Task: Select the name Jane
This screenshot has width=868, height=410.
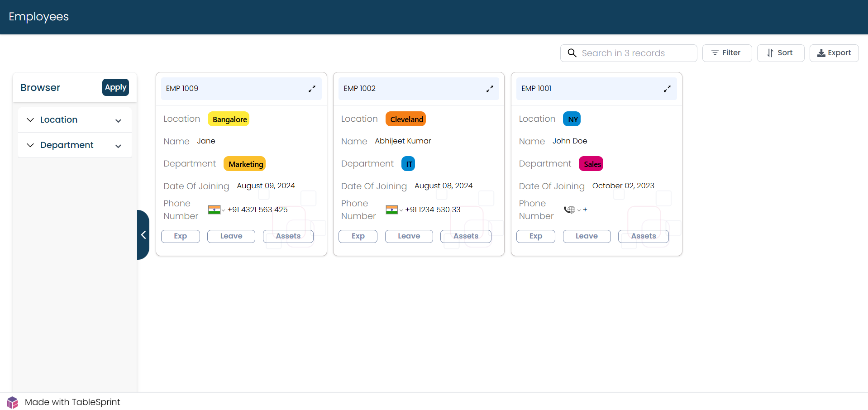Action: (x=206, y=141)
